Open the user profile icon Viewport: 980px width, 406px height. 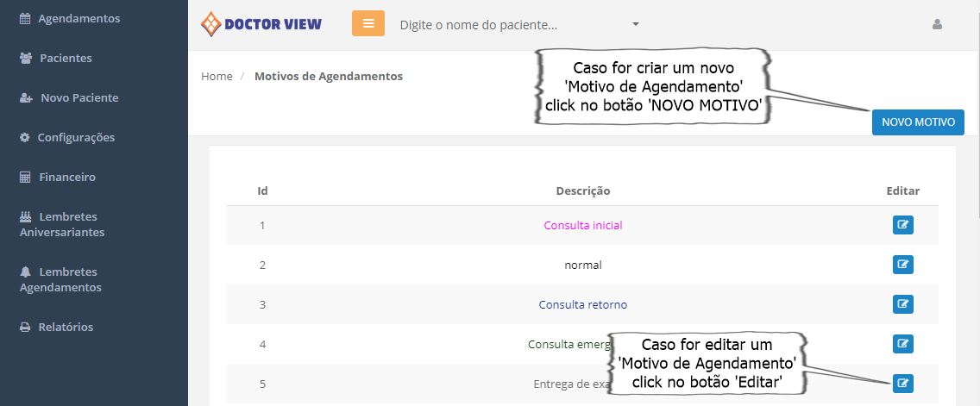(x=937, y=24)
